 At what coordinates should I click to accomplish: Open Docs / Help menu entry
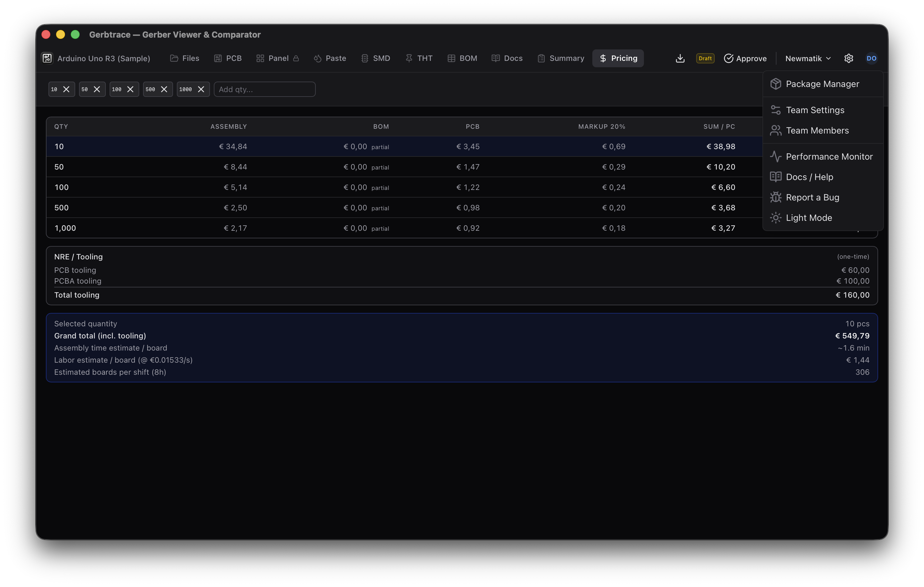tap(823, 177)
